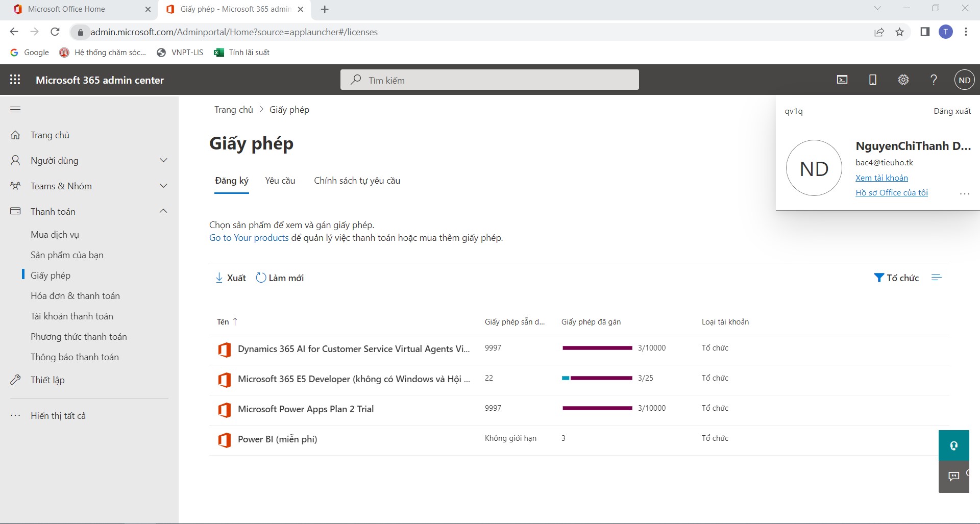980x524 pixels.
Task: Click usage bar for Microsoft 365 E5 Developer
Action: click(x=597, y=378)
